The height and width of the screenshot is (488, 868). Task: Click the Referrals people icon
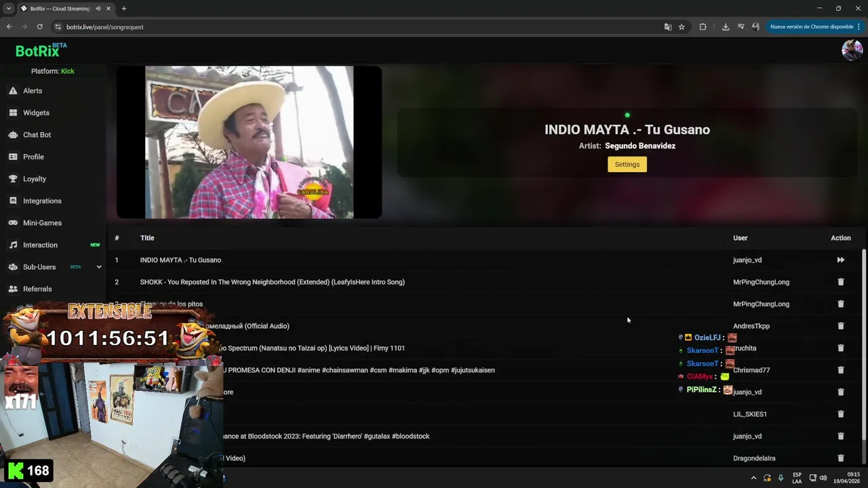13,289
